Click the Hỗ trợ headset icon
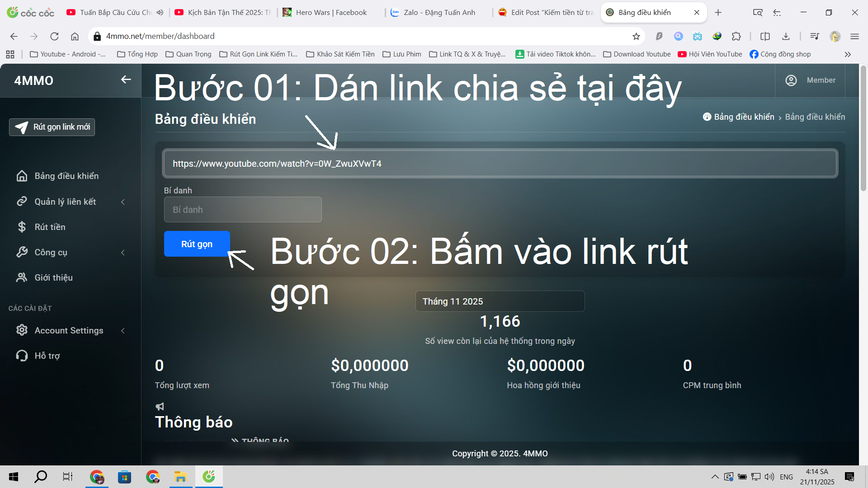Viewport: 868px width, 488px height. coord(22,356)
